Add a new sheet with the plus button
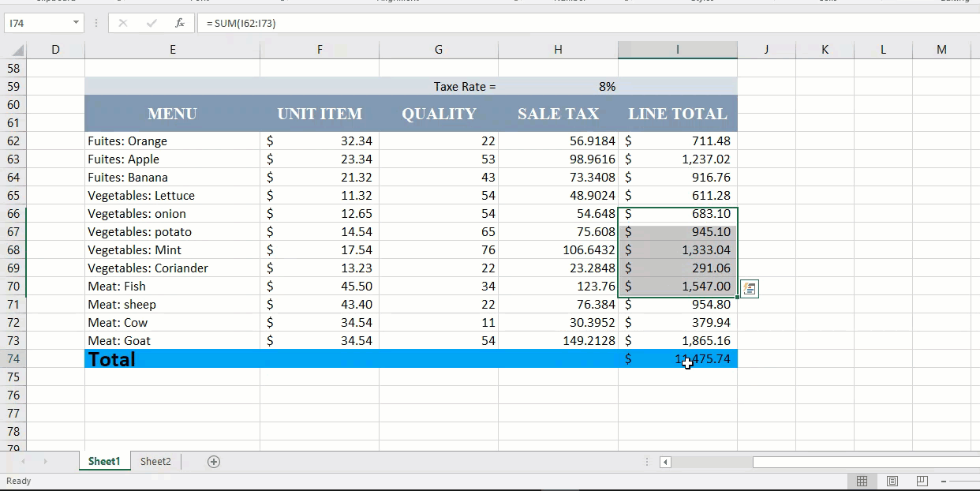 (x=213, y=462)
